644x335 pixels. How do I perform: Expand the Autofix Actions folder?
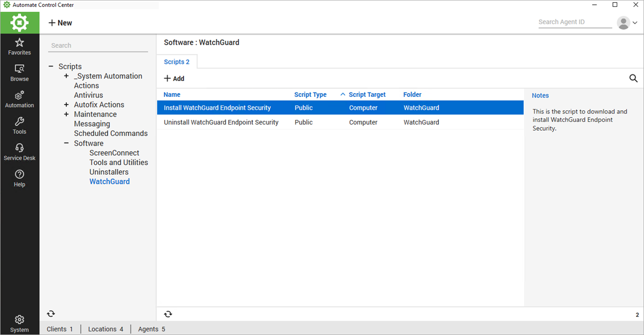66,105
